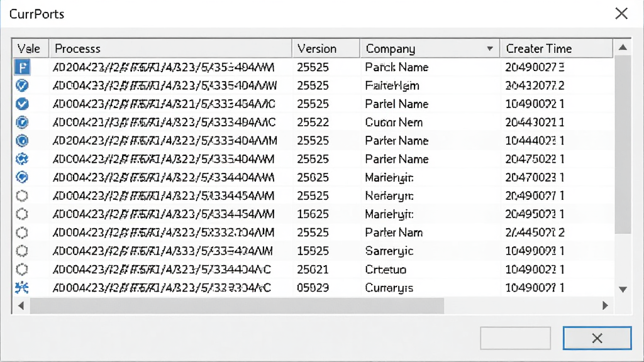Sort by the Version column header

[x=326, y=48]
